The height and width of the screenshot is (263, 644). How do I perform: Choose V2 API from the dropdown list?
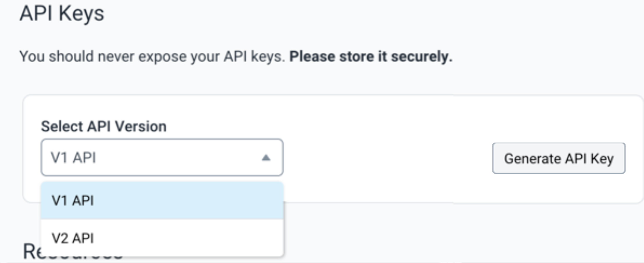click(73, 238)
